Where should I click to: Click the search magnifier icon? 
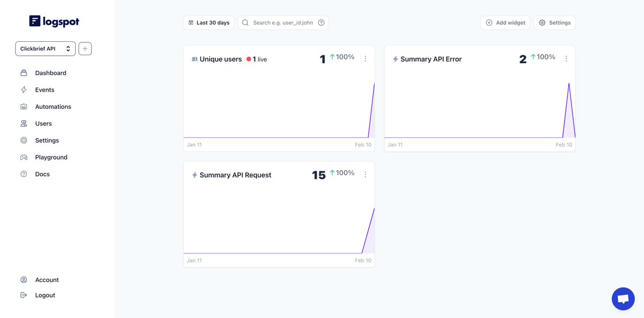(245, 23)
